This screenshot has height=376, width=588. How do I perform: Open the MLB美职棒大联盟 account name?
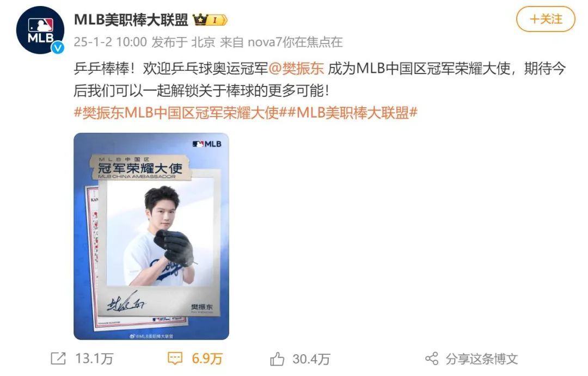click(131, 20)
